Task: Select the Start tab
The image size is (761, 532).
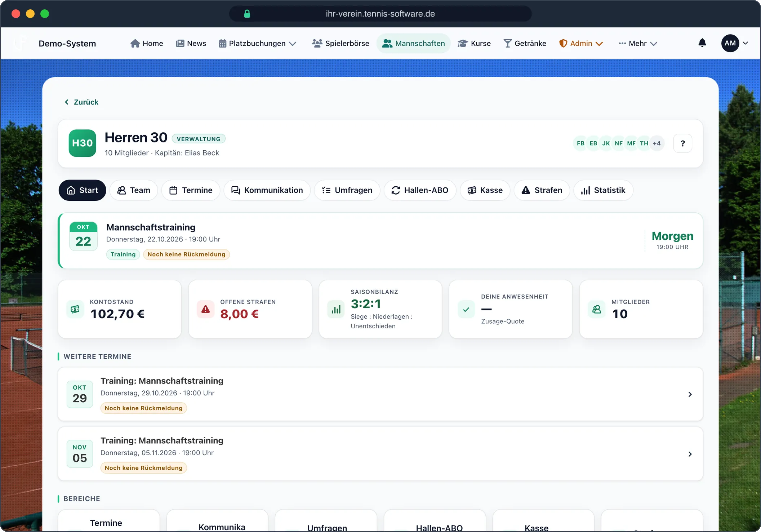Action: 83,190
